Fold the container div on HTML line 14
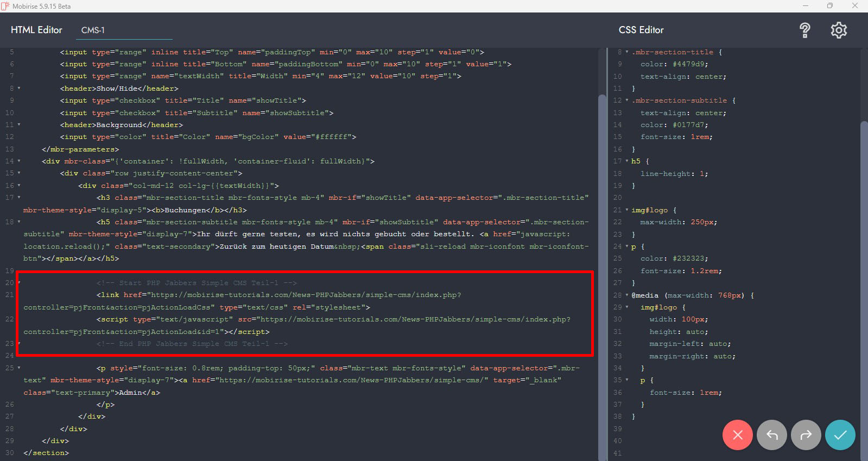868x461 pixels. (19, 161)
